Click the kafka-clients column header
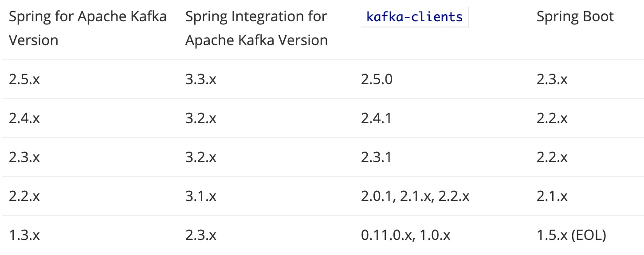 tap(414, 17)
